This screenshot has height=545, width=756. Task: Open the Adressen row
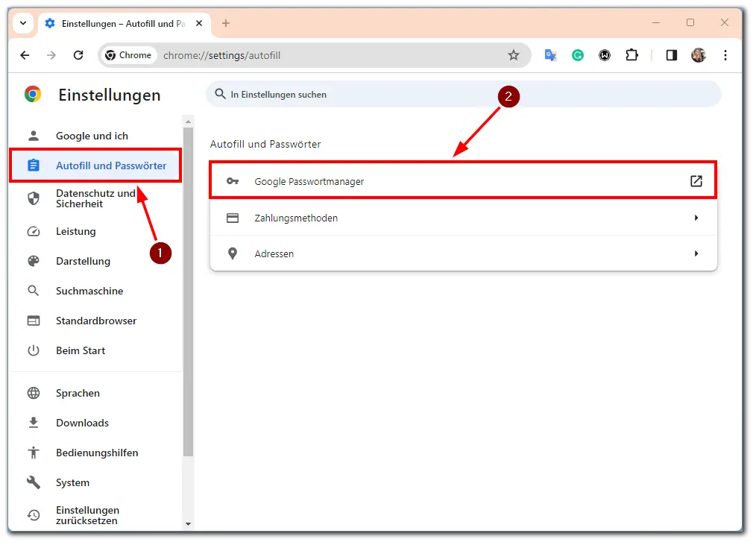pos(463,253)
